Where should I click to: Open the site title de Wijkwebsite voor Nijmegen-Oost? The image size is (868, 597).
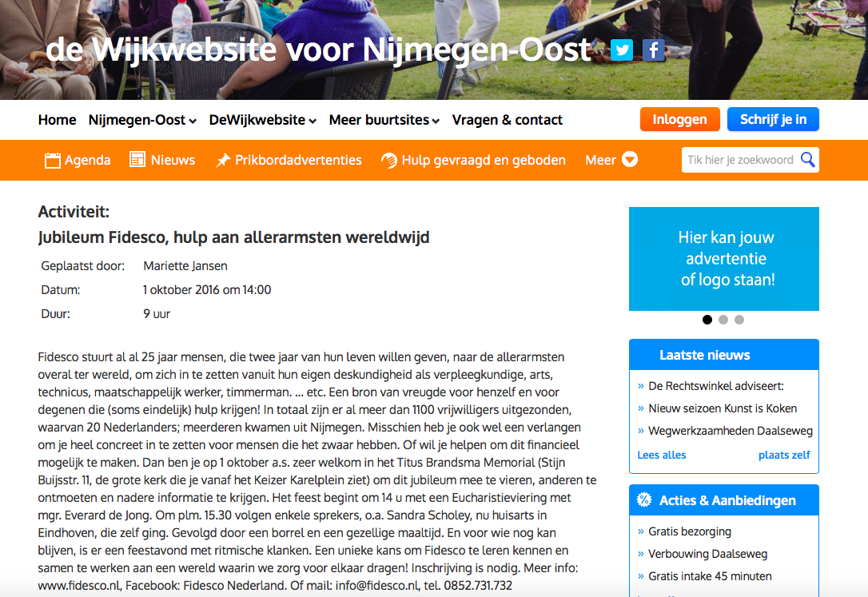pos(319,50)
